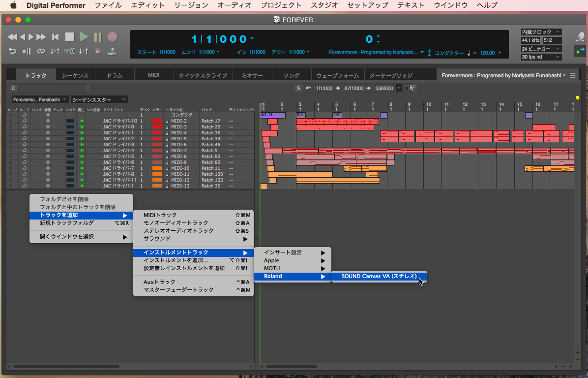Toggle play-enable for track MIDI-2
This screenshot has width=588, height=378.
tap(82, 121)
